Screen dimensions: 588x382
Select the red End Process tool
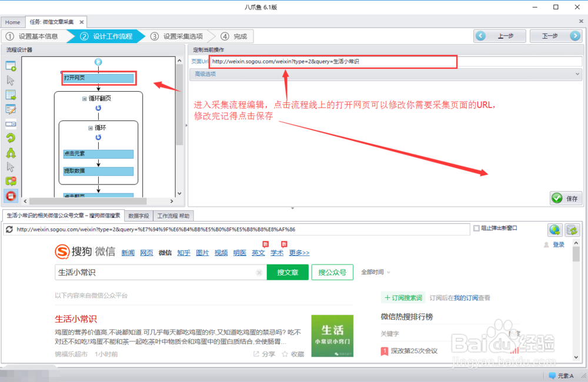11,196
